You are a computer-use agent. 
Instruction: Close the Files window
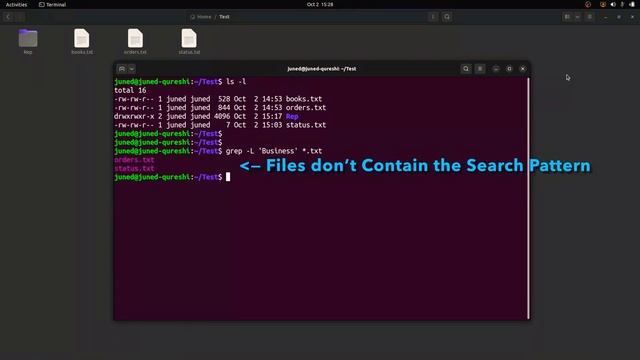[632, 17]
